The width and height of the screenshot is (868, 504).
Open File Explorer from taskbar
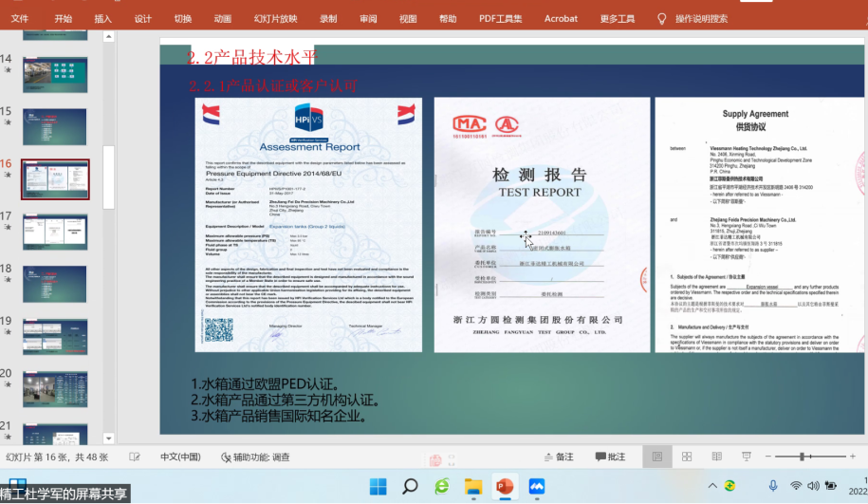tap(473, 486)
